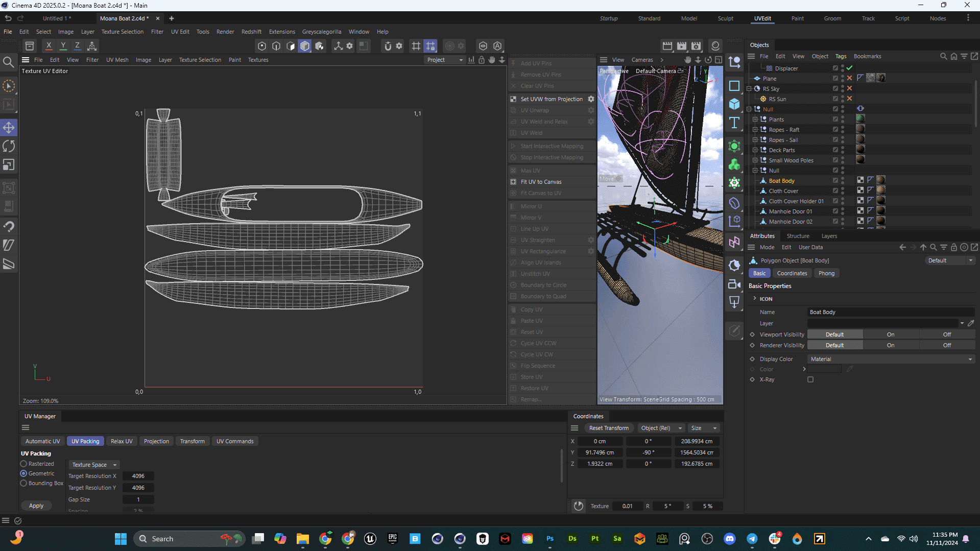Click Set UVW from Projection command

(551, 99)
